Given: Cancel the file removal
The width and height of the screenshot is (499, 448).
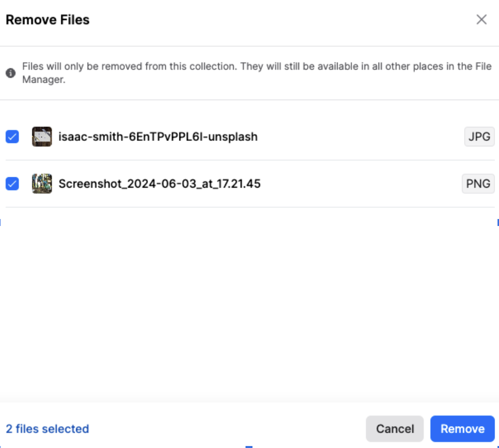Looking at the screenshot, I should pyautogui.click(x=394, y=429).
